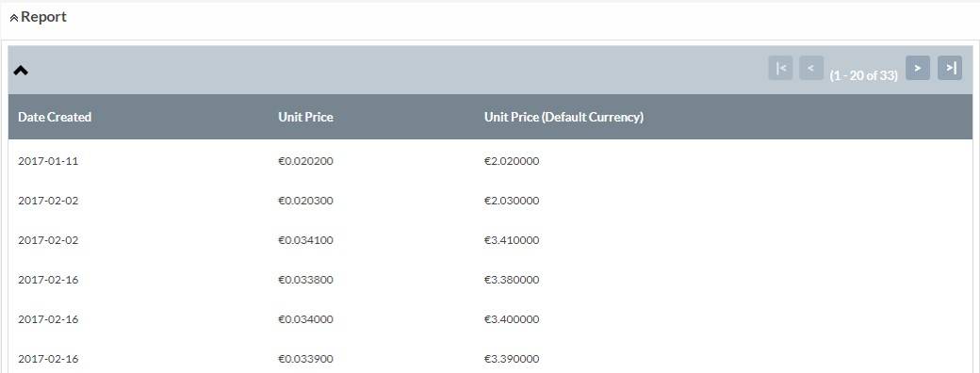Go to previous page of results

(811, 68)
